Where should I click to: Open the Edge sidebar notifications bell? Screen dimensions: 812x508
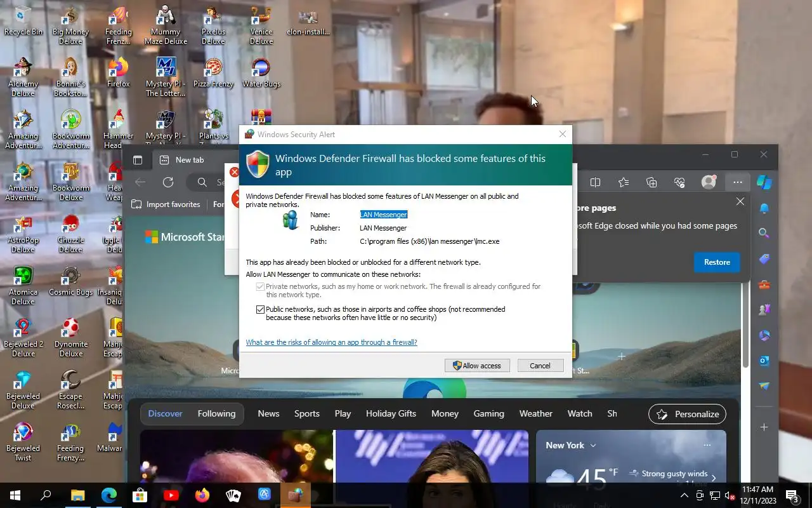click(764, 208)
